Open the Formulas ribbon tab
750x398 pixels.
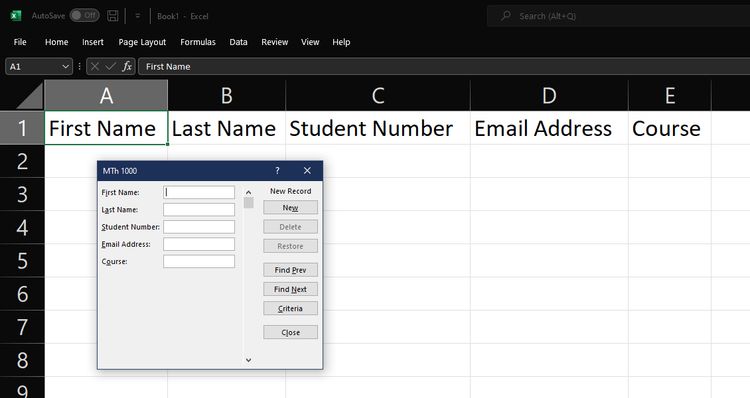coord(198,42)
